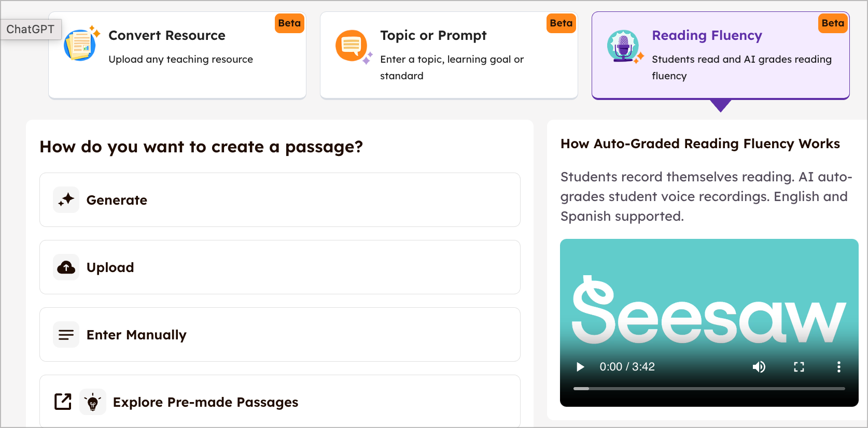
Task: Click the Generate sparkle icon
Action: 66,200
